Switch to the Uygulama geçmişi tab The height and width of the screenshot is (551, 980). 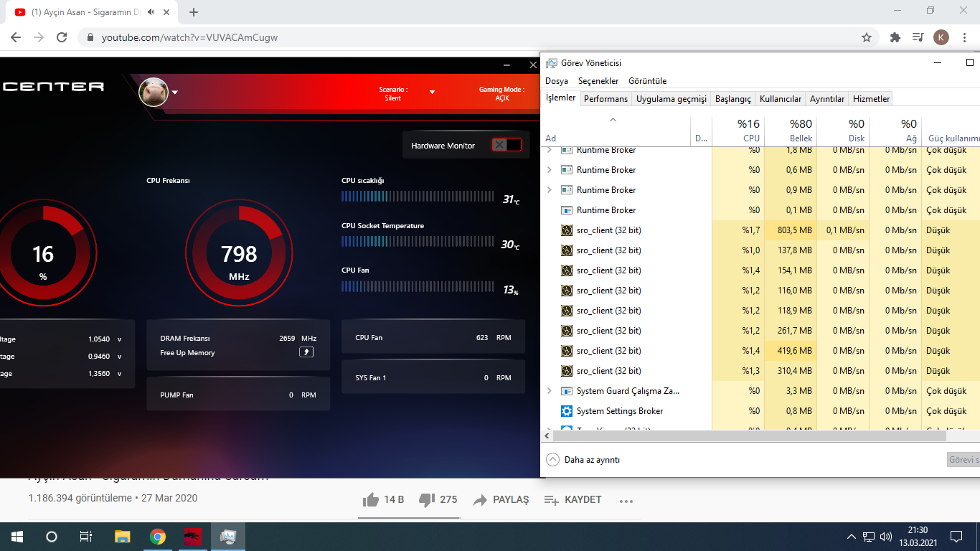coord(672,99)
